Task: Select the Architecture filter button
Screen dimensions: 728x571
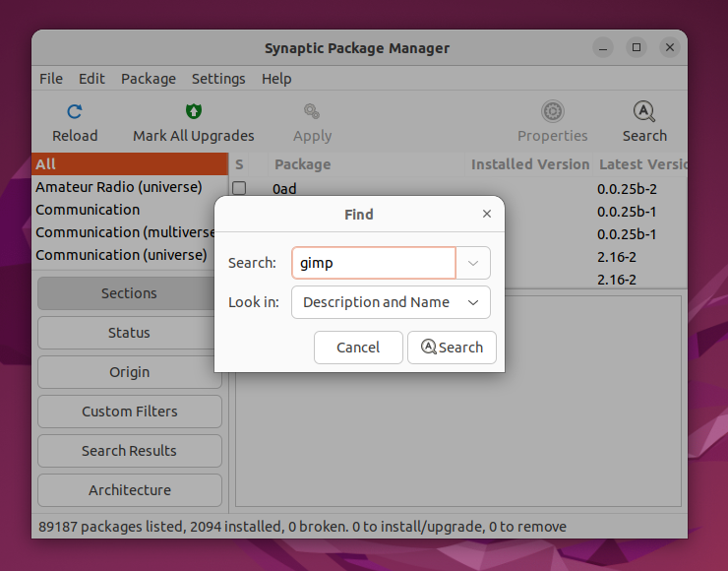Action: tap(130, 490)
